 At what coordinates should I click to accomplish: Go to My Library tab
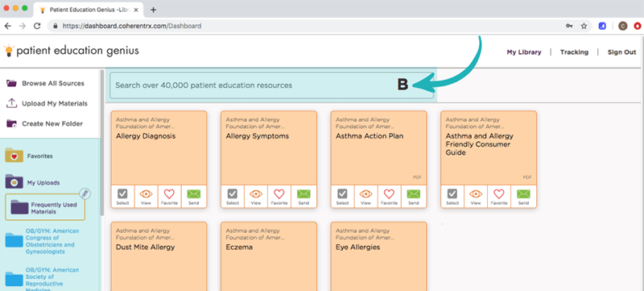point(524,52)
